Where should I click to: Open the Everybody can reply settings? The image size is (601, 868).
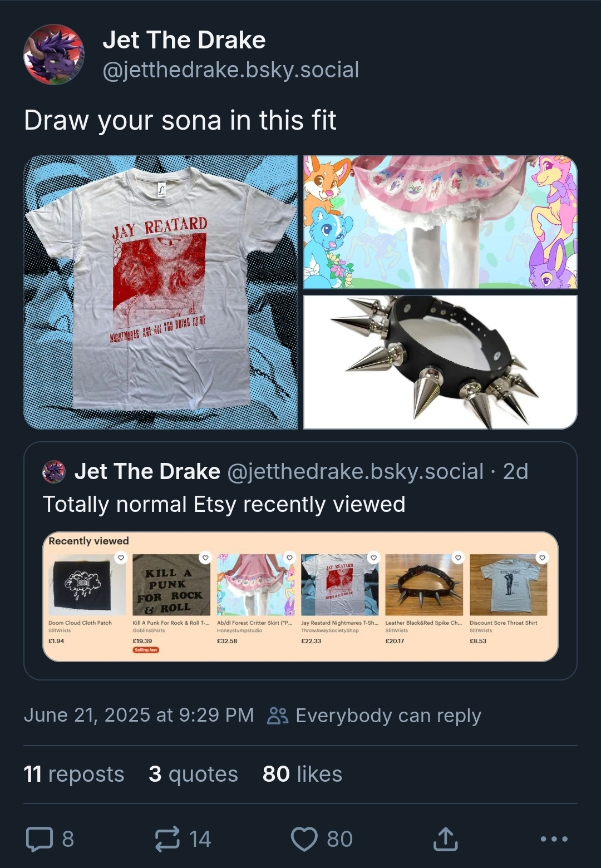point(375,716)
